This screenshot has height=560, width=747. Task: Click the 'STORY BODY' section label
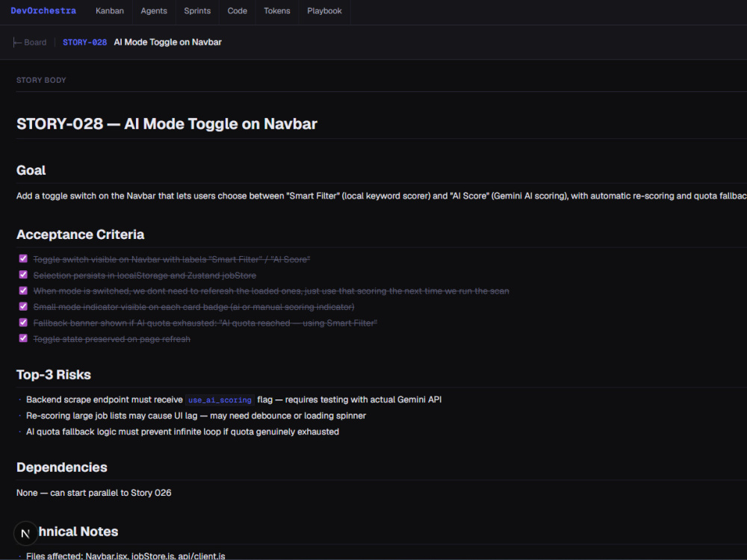pyautogui.click(x=41, y=81)
